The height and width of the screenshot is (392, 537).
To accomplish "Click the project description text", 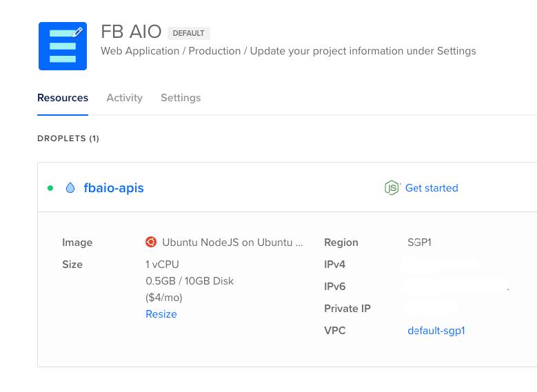I will (x=288, y=51).
